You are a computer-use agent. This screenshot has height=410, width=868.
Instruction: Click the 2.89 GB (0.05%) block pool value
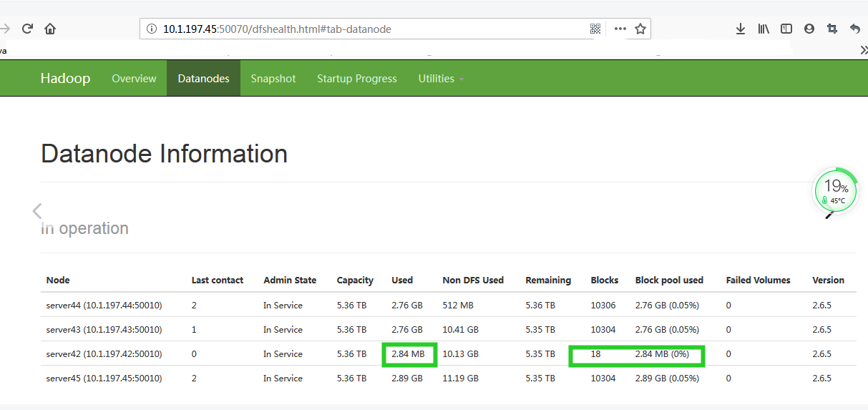click(667, 378)
